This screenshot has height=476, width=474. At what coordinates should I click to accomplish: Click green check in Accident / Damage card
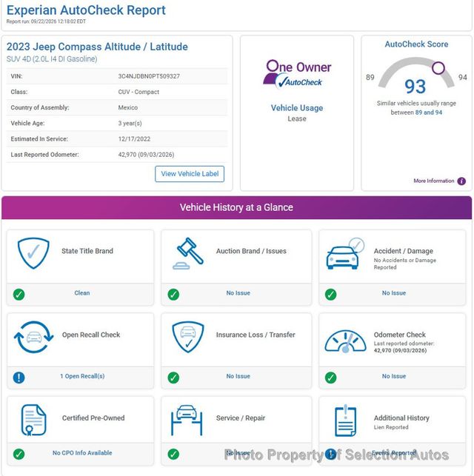point(330,295)
